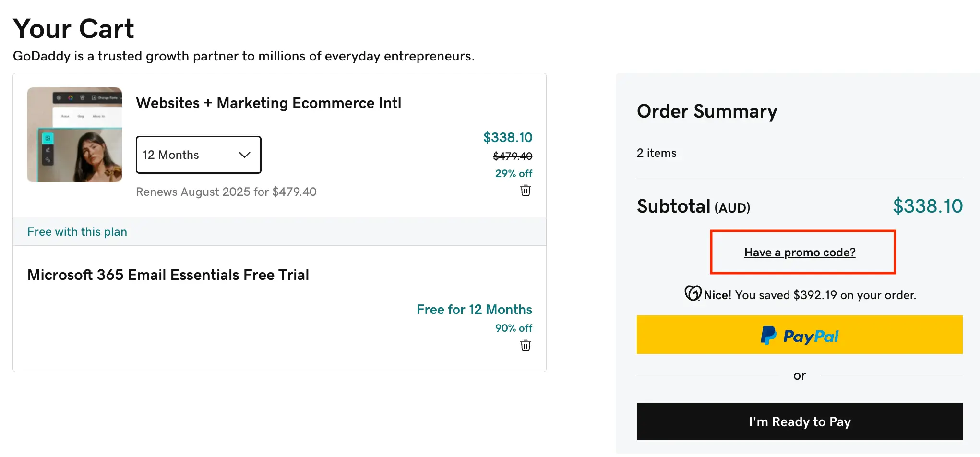Screen dimensions: 980x457
Task: Click the "29% off" discount label
Action: tap(514, 173)
